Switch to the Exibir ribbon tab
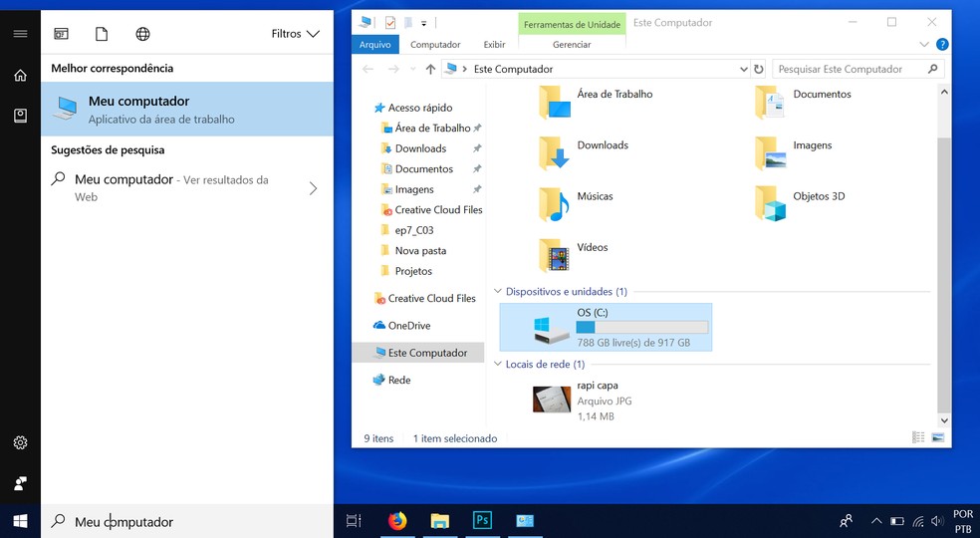The width and height of the screenshot is (980, 538). 494,45
